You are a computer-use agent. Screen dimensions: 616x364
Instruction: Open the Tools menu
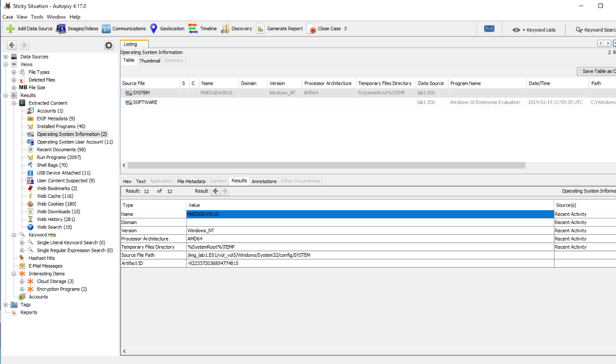pyautogui.click(x=37, y=17)
